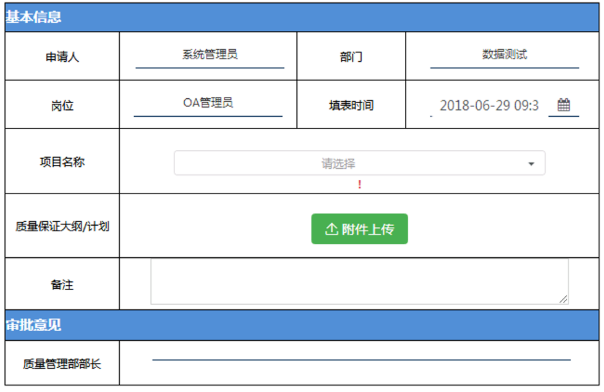Click the 质量保证大纲/计划 label

click(x=62, y=226)
